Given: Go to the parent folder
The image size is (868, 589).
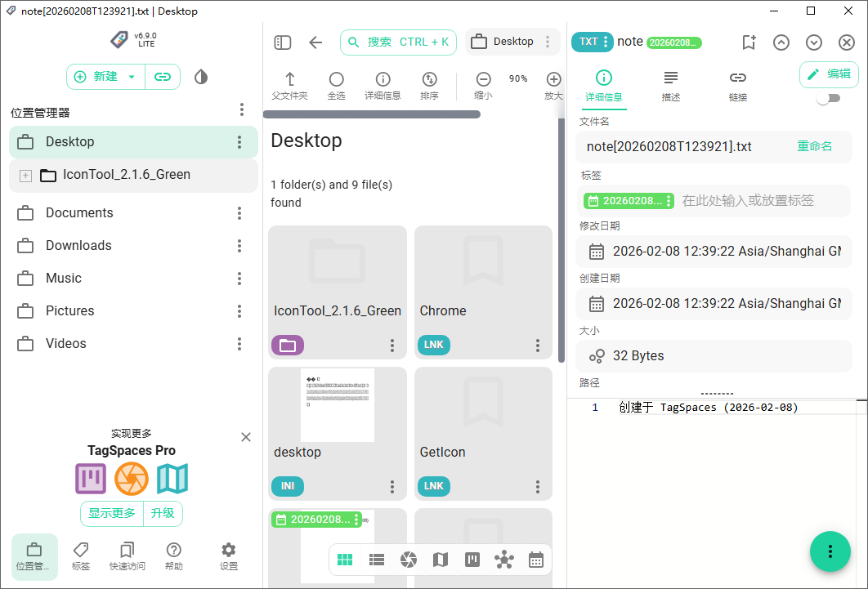Looking at the screenshot, I should coord(289,85).
